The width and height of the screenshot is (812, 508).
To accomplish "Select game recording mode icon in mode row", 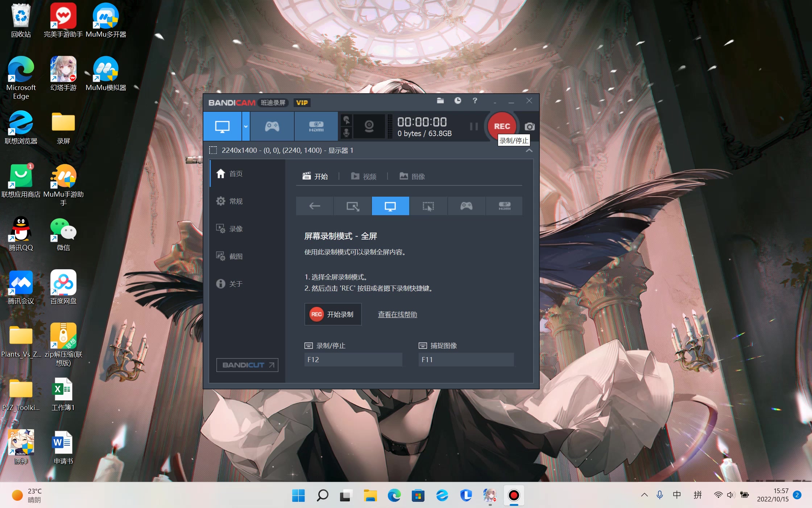I will [x=466, y=206].
